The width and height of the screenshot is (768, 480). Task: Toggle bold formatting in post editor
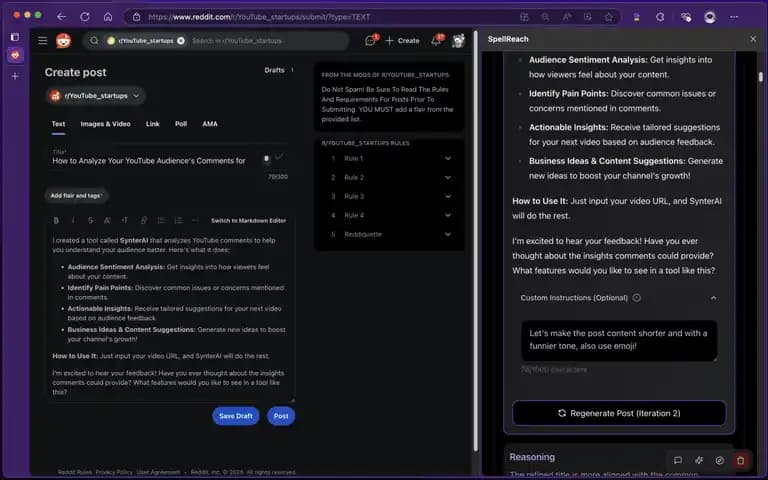[x=56, y=220]
